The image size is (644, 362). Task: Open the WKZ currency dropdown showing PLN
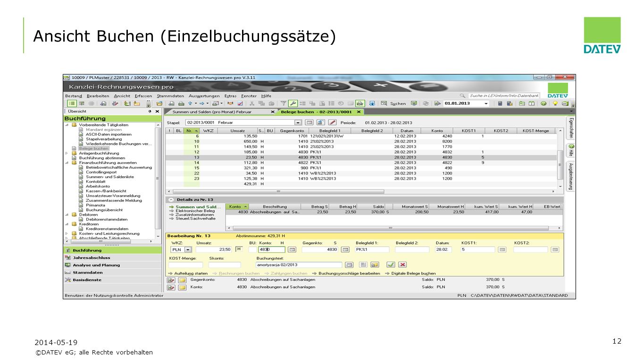188,249
